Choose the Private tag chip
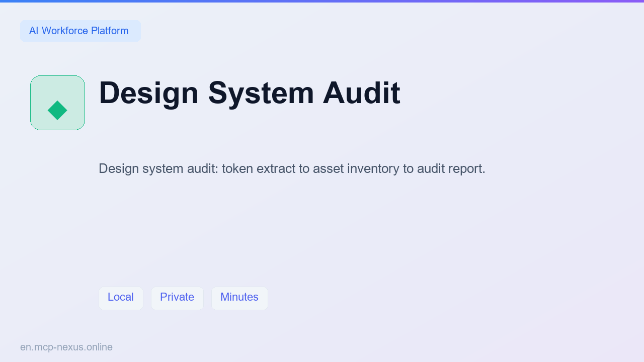 pyautogui.click(x=177, y=298)
